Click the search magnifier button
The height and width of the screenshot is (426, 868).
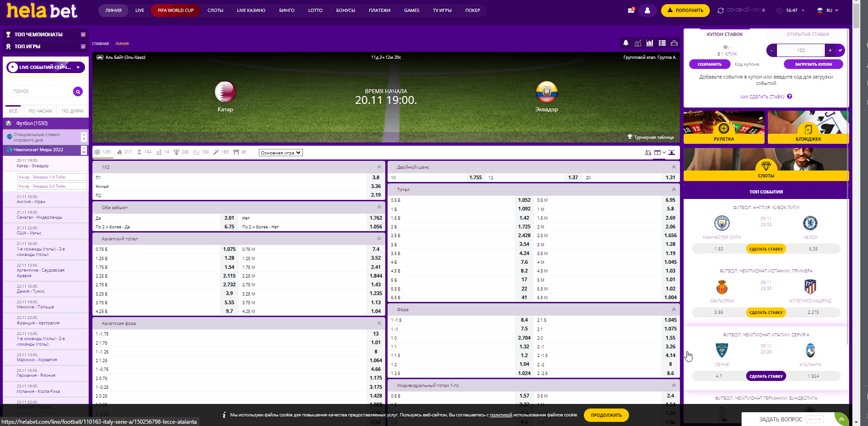78,91
